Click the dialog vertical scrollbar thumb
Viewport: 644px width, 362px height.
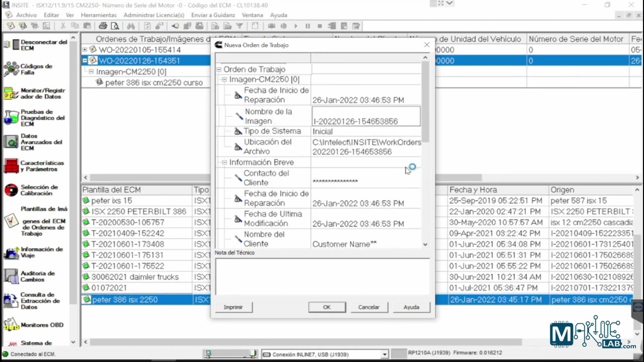(x=425, y=102)
